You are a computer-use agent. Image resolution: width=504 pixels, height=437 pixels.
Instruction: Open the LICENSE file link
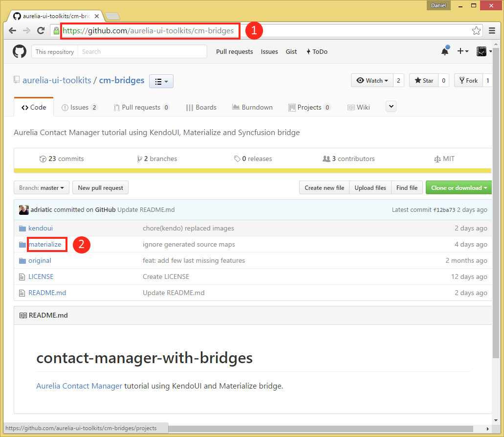pyautogui.click(x=41, y=277)
